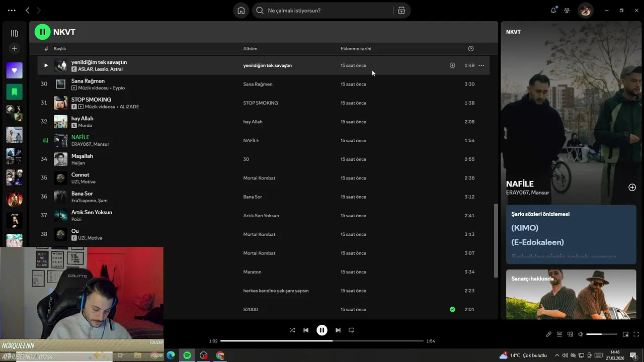
Task: Toggle shuffle in player bar
Action: [x=292, y=330]
